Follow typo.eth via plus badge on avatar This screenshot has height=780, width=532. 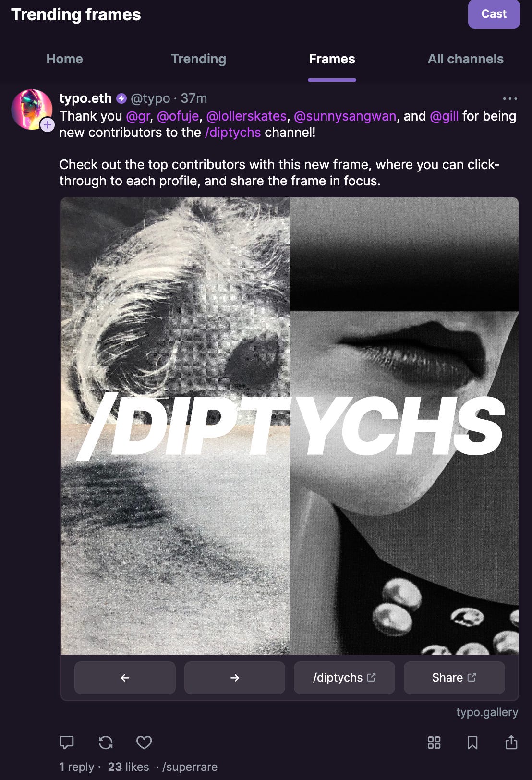pyautogui.click(x=47, y=125)
